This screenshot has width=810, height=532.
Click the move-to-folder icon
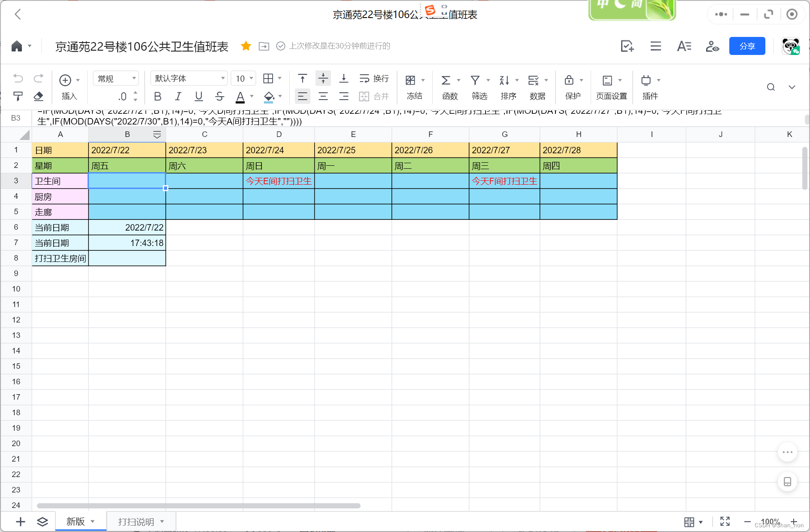tap(264, 46)
